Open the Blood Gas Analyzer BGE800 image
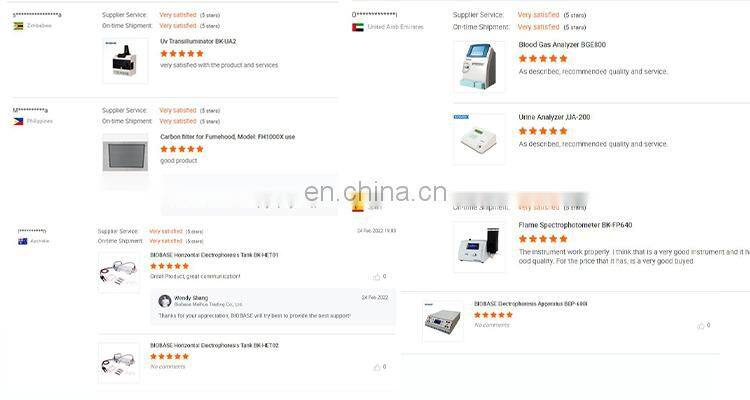The width and height of the screenshot is (750, 400). coord(479,67)
